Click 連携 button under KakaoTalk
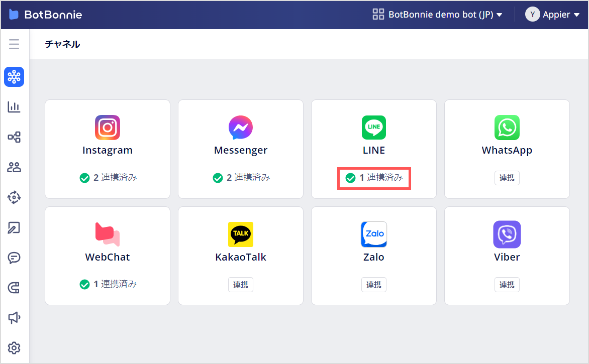 point(241,285)
